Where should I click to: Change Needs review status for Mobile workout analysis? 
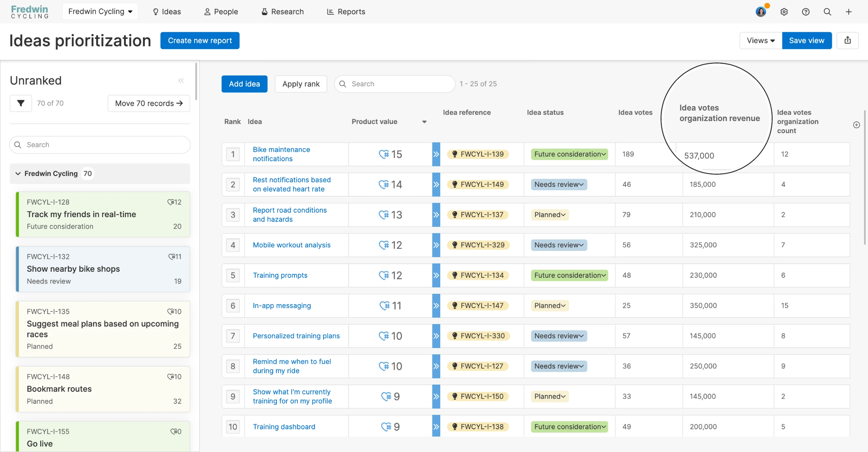(x=559, y=245)
